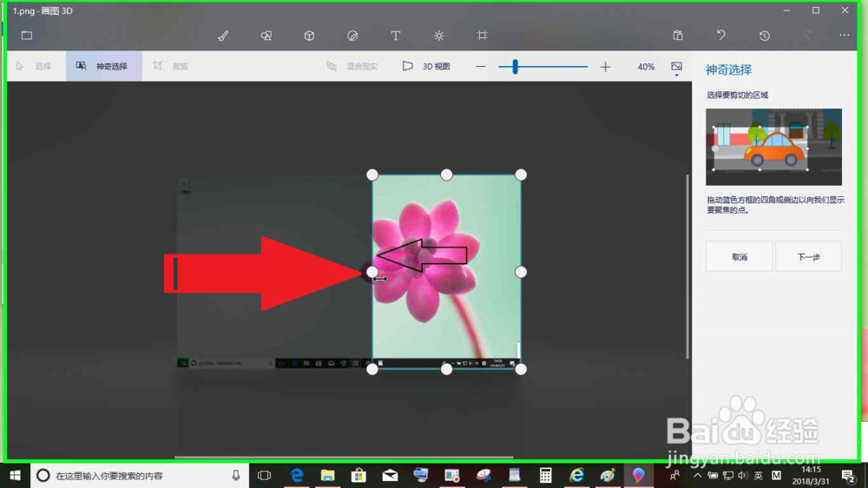Open the more options ellipsis menu

pos(845,35)
